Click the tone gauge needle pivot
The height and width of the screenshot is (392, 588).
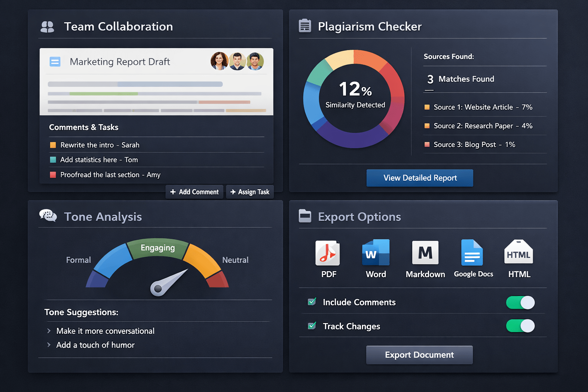[x=157, y=289]
